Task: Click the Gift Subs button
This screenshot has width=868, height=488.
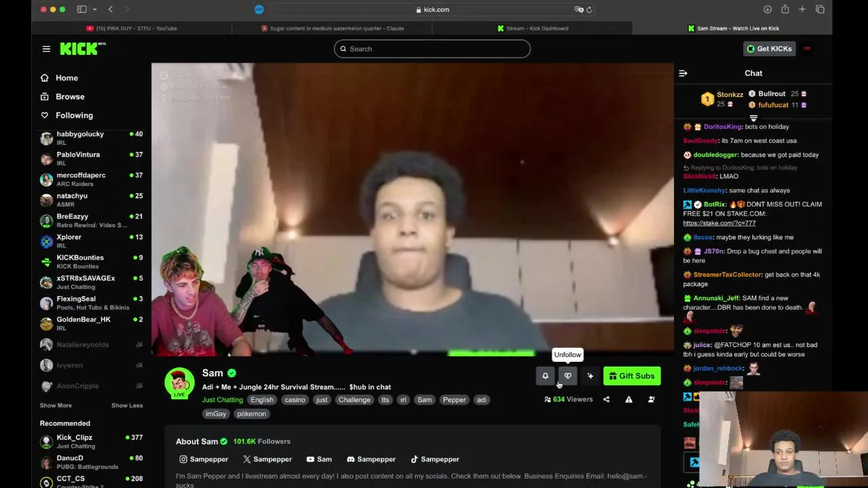Action: tap(631, 376)
